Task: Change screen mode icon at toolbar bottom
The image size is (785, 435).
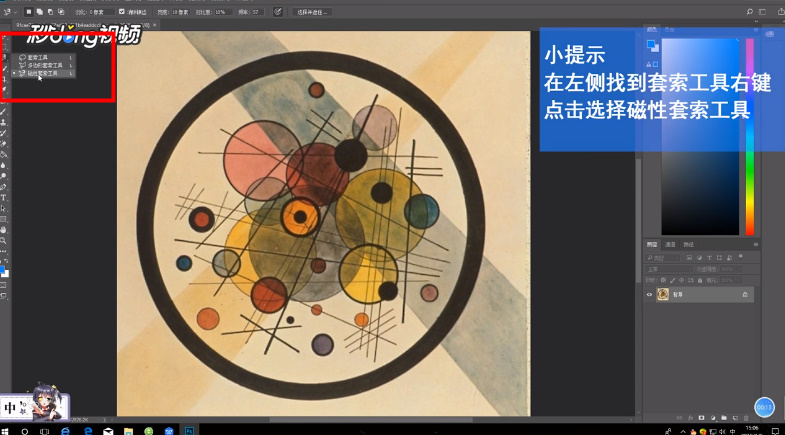Action: (x=4, y=296)
